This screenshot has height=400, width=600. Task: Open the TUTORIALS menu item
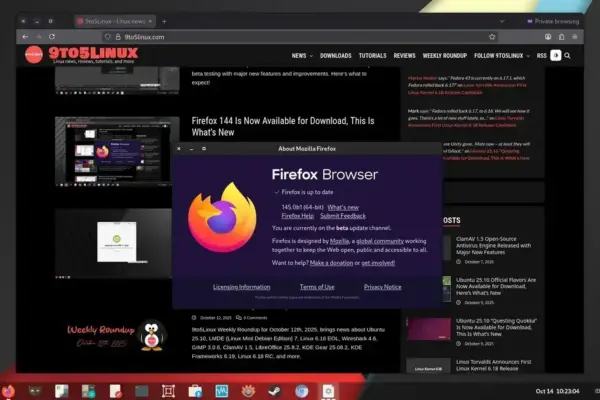coord(372,56)
